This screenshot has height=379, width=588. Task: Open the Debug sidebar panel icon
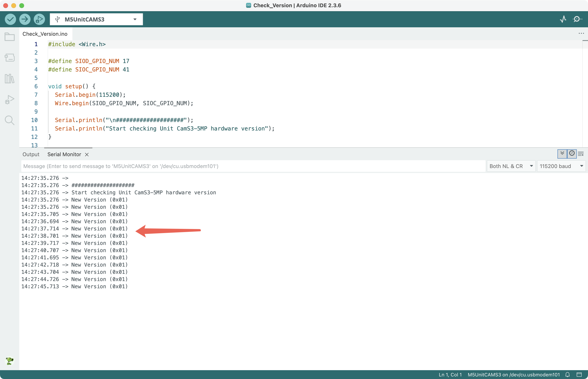pos(10,99)
